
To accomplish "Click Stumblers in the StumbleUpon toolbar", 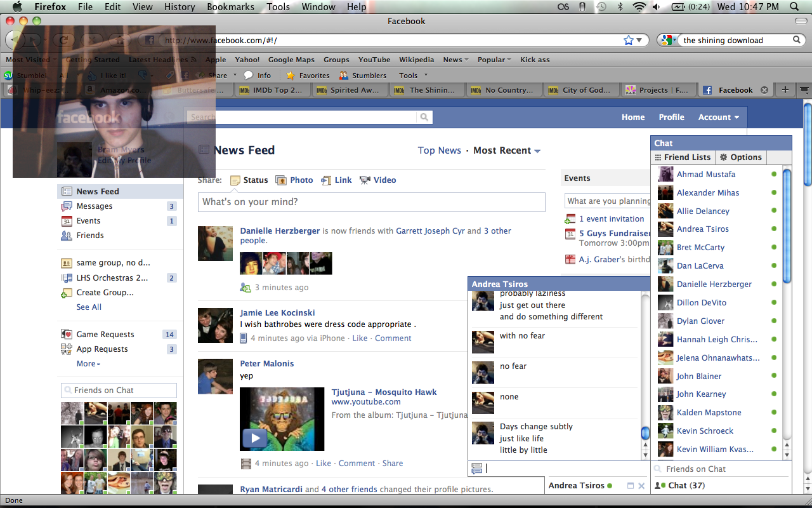I will tap(363, 75).
